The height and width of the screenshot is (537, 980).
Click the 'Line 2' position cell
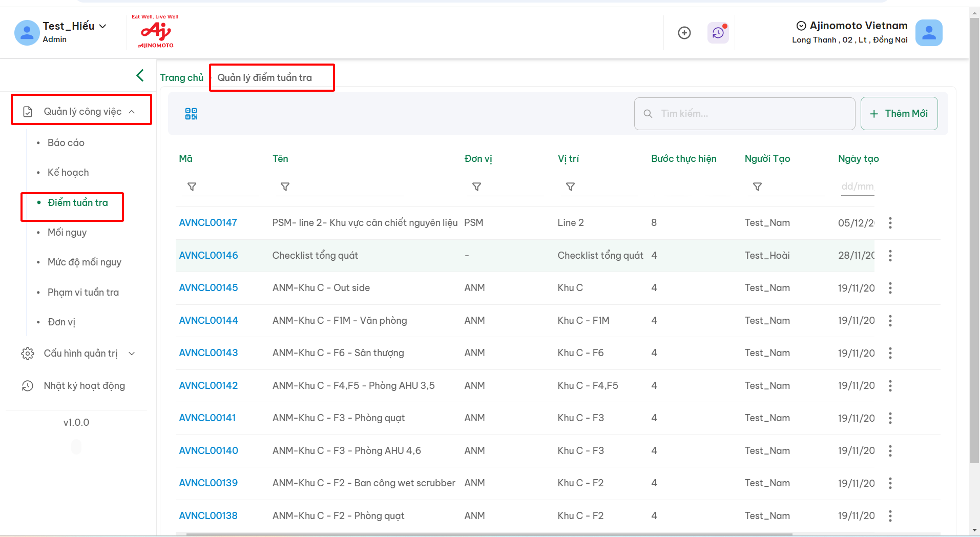click(x=571, y=223)
